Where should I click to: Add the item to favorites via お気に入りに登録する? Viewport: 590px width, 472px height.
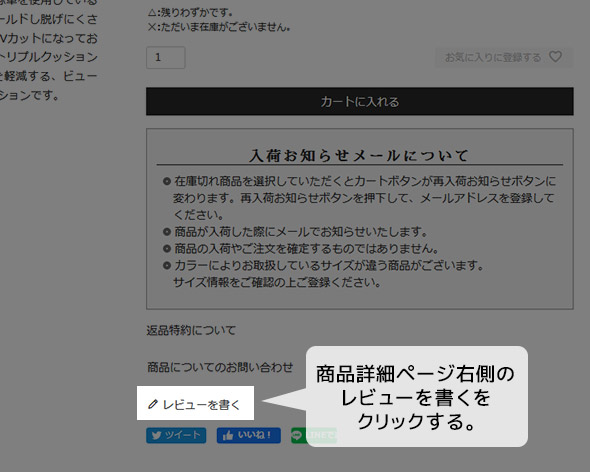504,57
